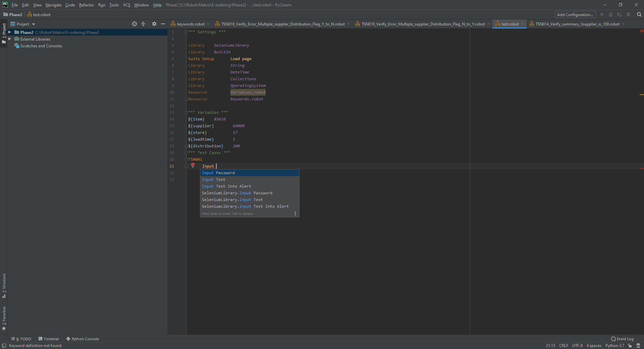
Task: Start debugging with the bug icon
Action: coord(611,14)
